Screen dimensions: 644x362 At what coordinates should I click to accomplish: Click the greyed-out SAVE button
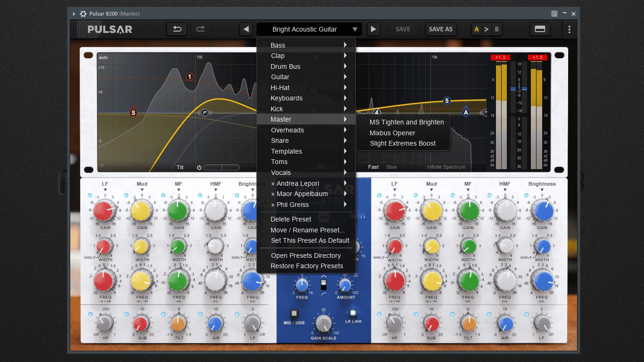403,29
